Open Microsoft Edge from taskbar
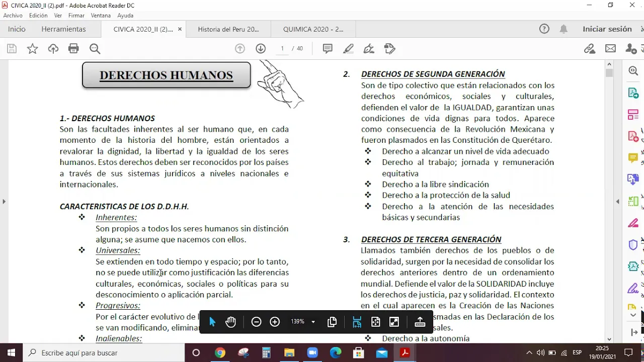 [x=336, y=353]
